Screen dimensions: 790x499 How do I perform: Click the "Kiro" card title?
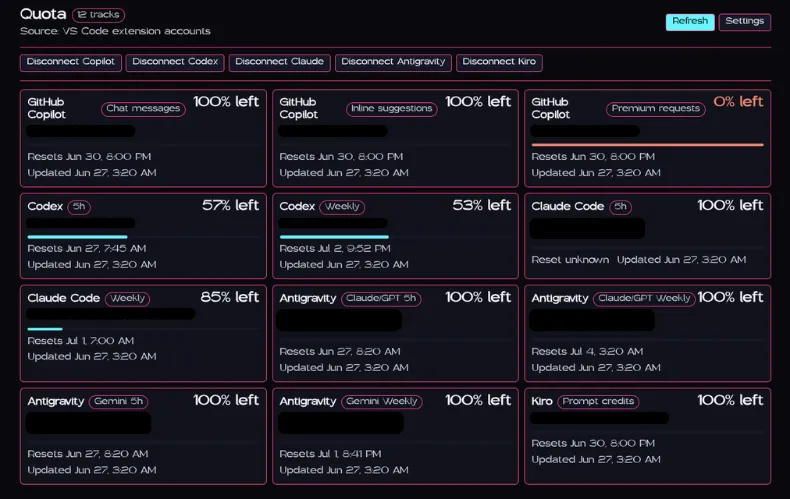tap(542, 401)
